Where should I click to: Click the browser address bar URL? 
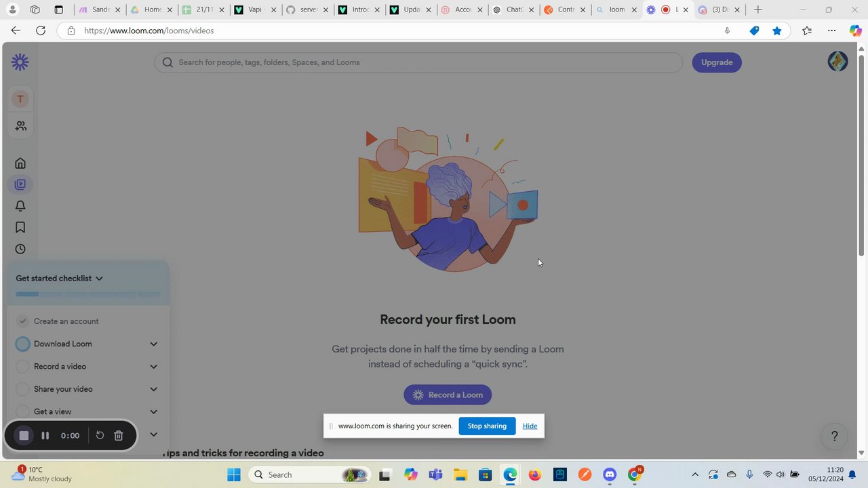[x=149, y=30]
